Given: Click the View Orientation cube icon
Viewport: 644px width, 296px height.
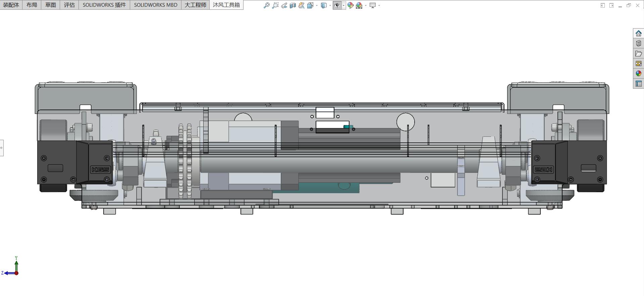Looking at the screenshot, I should coord(310,5).
